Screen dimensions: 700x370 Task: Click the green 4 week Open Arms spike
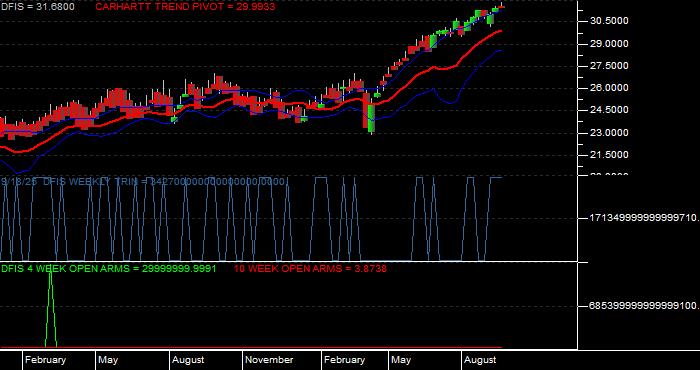point(51,308)
